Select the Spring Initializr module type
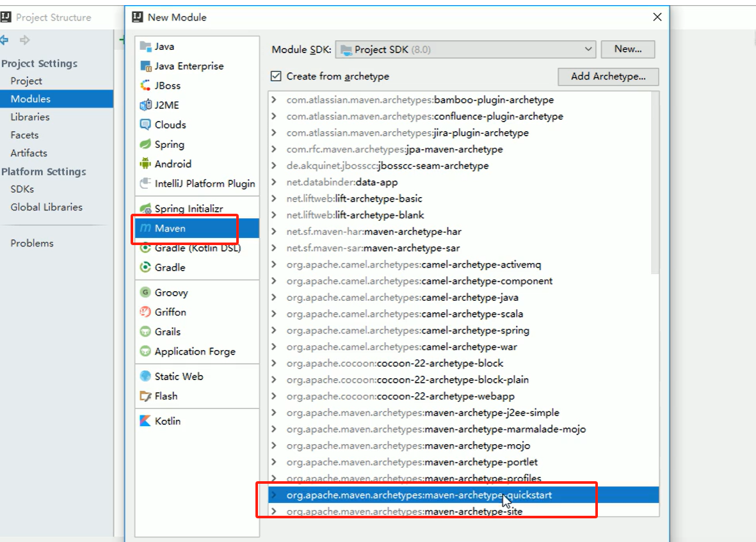The image size is (756, 542). (197, 209)
